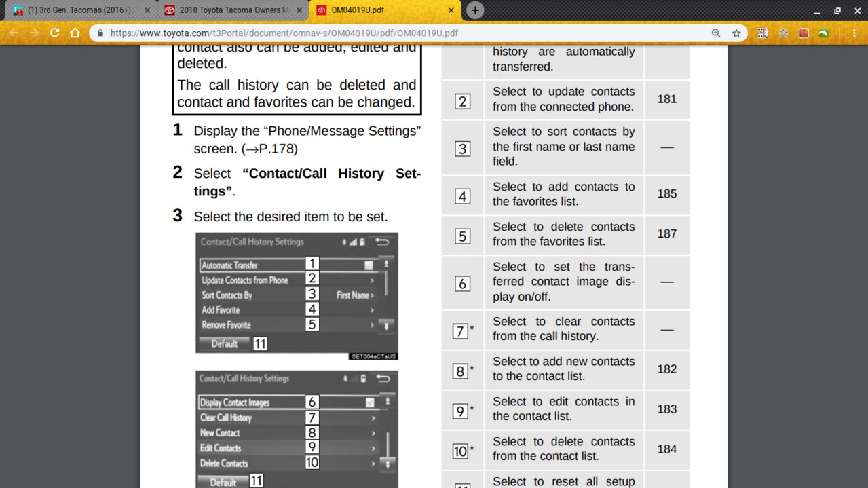
Task: Click 'Select the desired item to be set.'
Action: tap(290, 217)
